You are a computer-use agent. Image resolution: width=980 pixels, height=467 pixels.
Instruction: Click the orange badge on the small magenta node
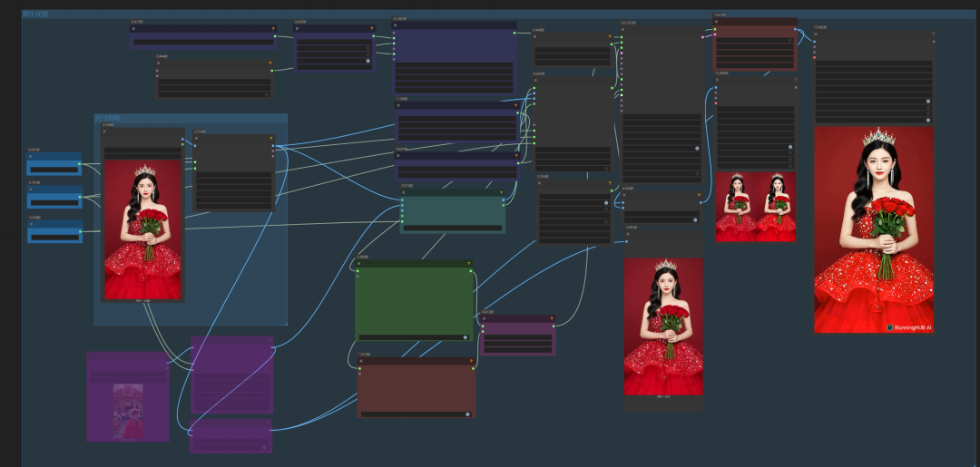coord(552,318)
